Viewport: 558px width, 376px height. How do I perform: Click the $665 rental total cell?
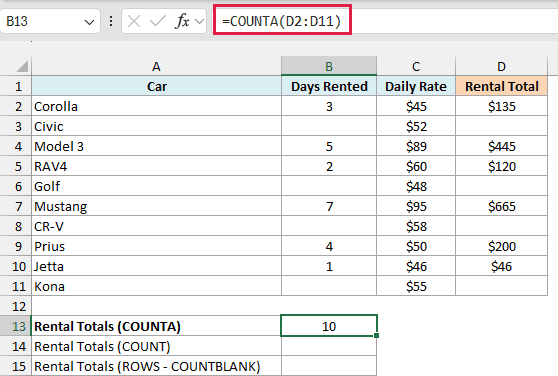[501, 206]
